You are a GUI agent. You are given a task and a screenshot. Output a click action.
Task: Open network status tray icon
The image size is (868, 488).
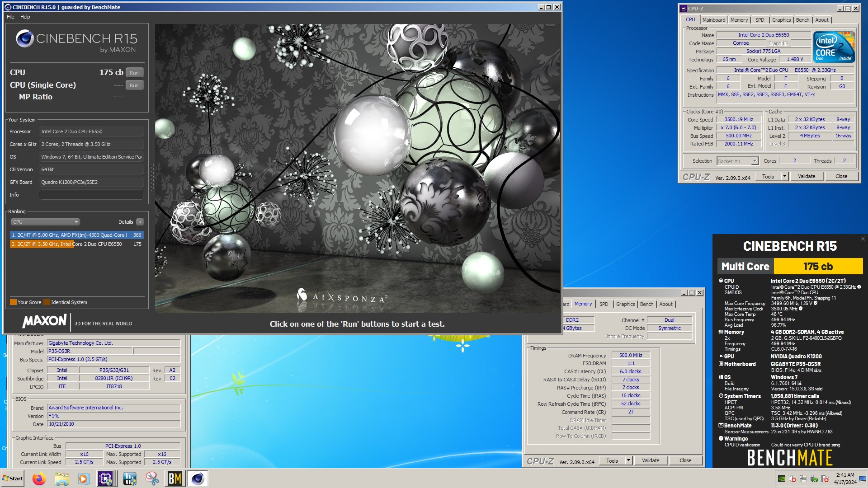[803, 479]
